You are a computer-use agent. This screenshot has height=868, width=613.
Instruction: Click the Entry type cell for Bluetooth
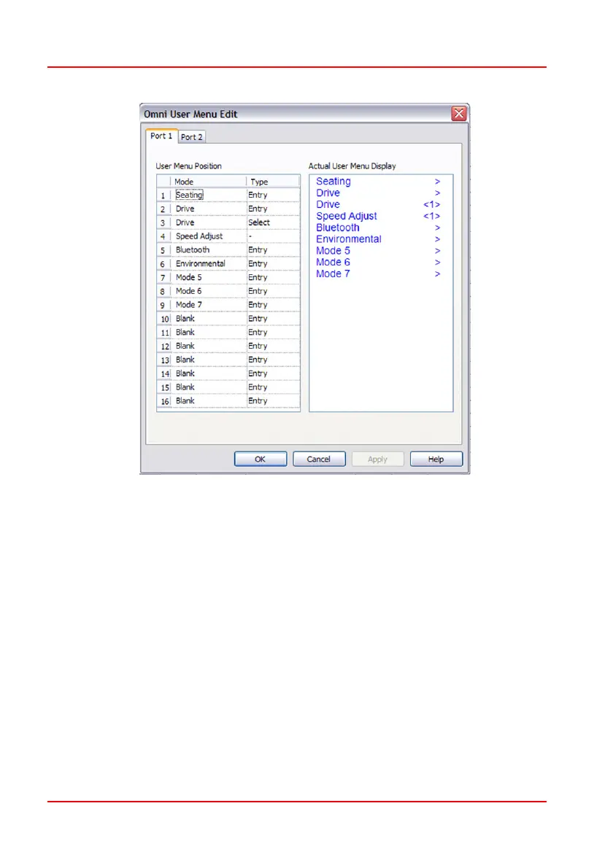(x=273, y=249)
